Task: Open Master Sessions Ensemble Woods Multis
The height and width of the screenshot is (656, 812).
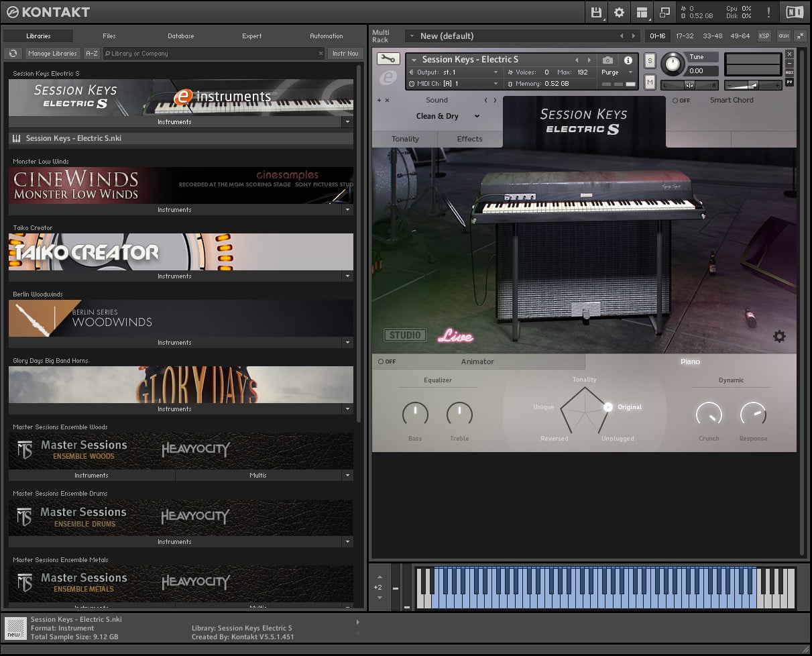Action: point(258,476)
